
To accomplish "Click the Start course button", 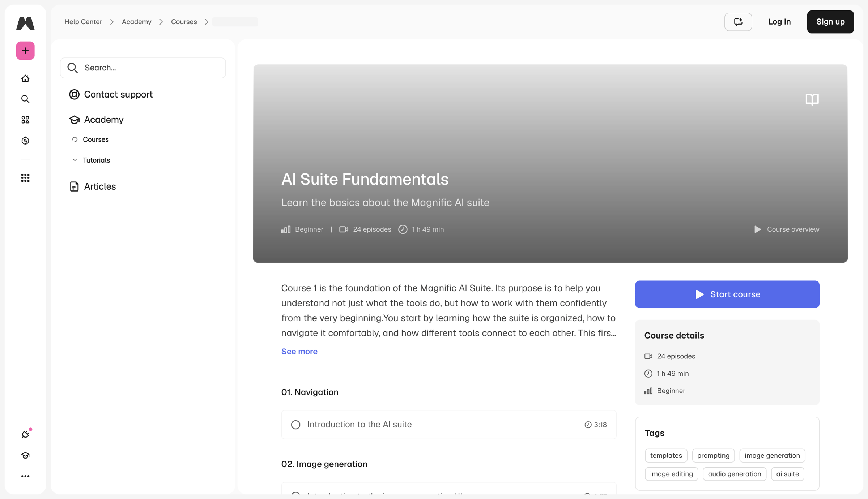I will coord(727,294).
